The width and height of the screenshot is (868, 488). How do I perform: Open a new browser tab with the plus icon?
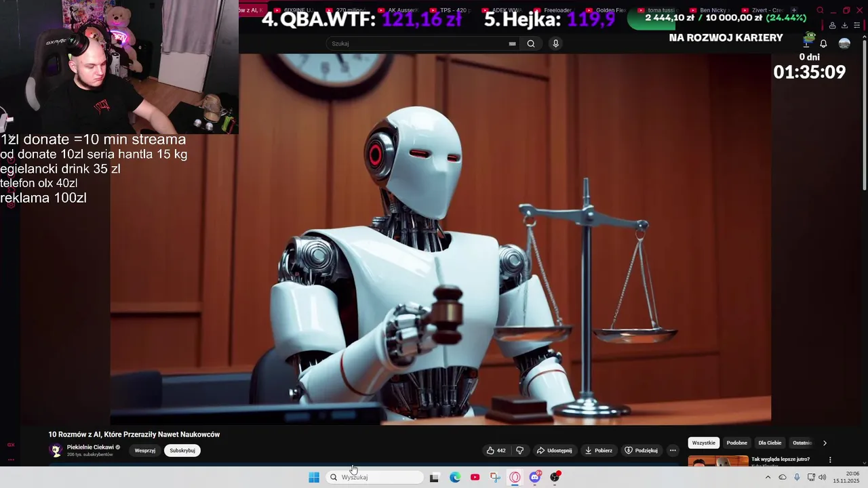794,10
